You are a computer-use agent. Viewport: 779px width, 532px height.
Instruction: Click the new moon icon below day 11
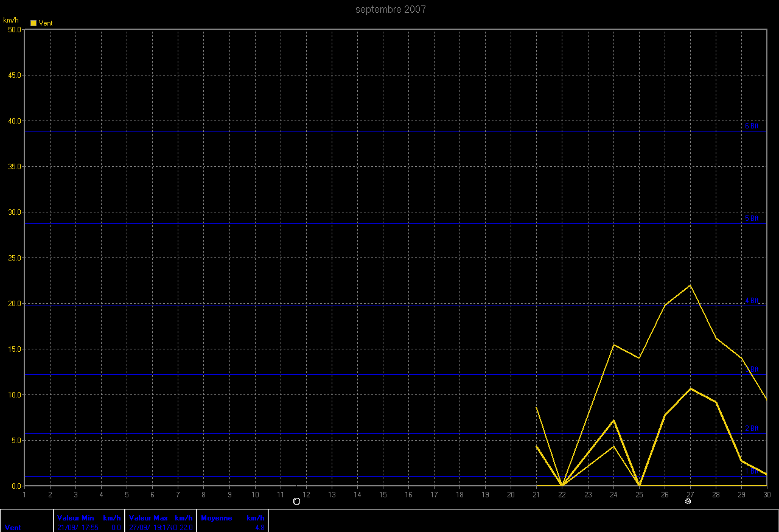[x=297, y=502]
